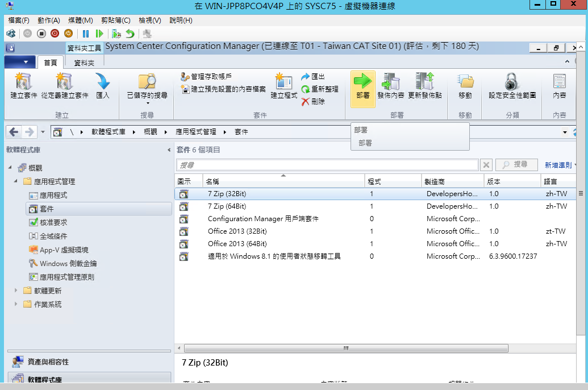This screenshot has height=390, width=588.
Task: Select the Configuration Manager 用戶端套件 row
Action: click(375, 218)
